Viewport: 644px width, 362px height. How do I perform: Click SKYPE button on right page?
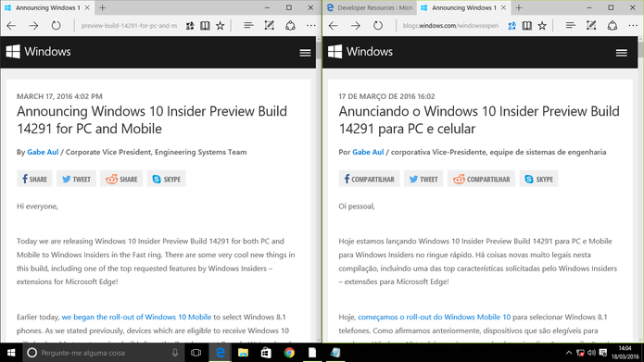539,179
